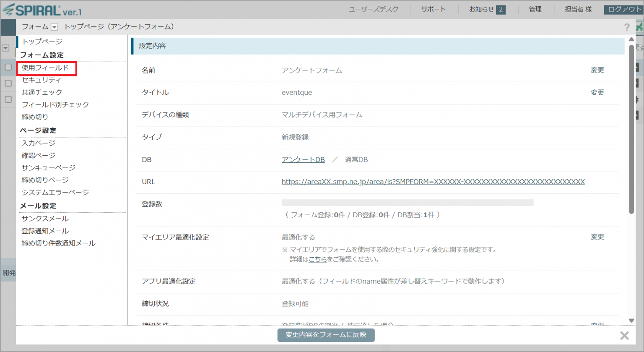
Task: Open サンクスメール mail settings
Action: coord(45,219)
